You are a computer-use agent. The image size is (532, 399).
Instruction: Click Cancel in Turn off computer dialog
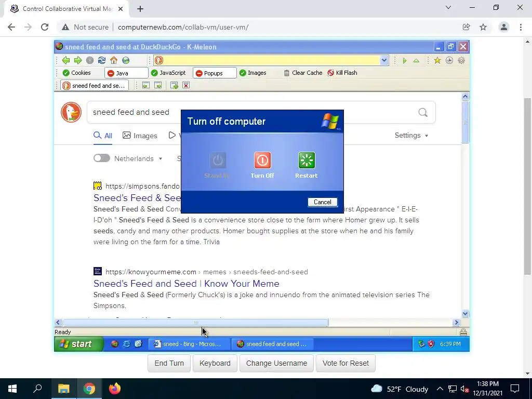(x=322, y=202)
